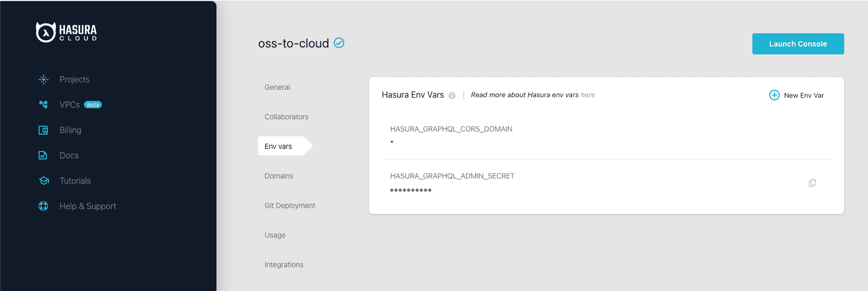Image resolution: width=868 pixels, height=291 pixels.
Task: Follow the 'here' env vars documentation link
Action: coord(588,95)
